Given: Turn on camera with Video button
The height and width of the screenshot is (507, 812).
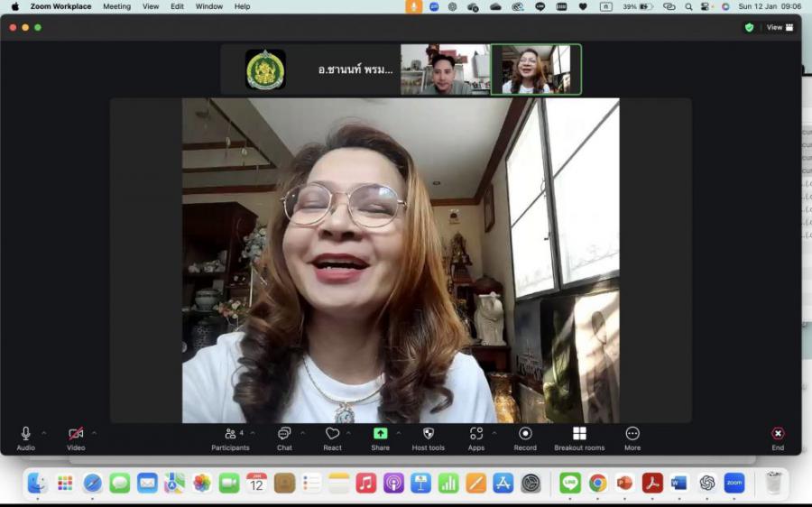Looking at the screenshot, I should (76, 437).
